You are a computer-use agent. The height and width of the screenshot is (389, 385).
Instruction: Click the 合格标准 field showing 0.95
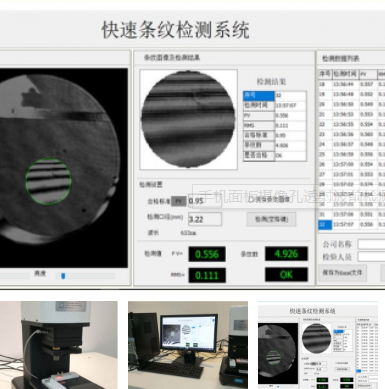pyautogui.click(x=205, y=201)
